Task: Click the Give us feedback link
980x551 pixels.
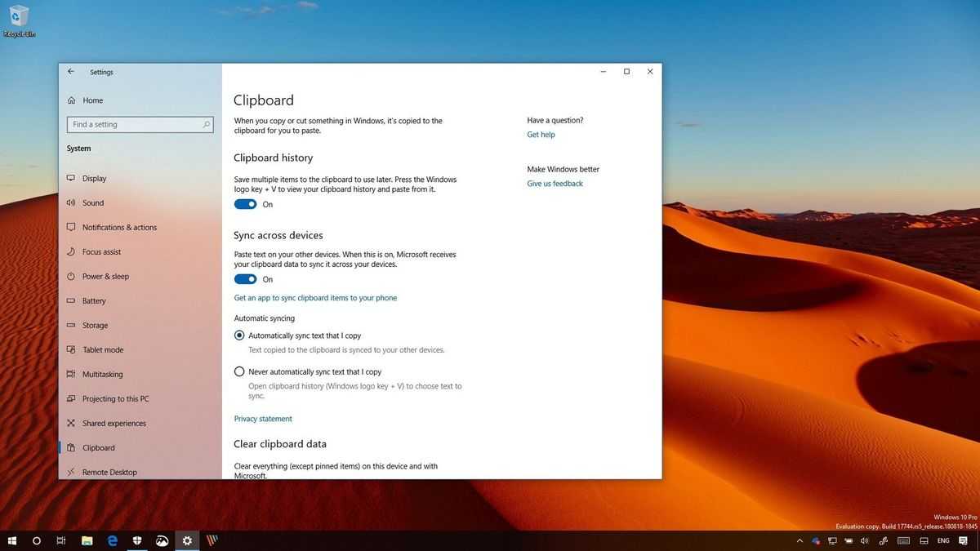Action: pyautogui.click(x=555, y=184)
